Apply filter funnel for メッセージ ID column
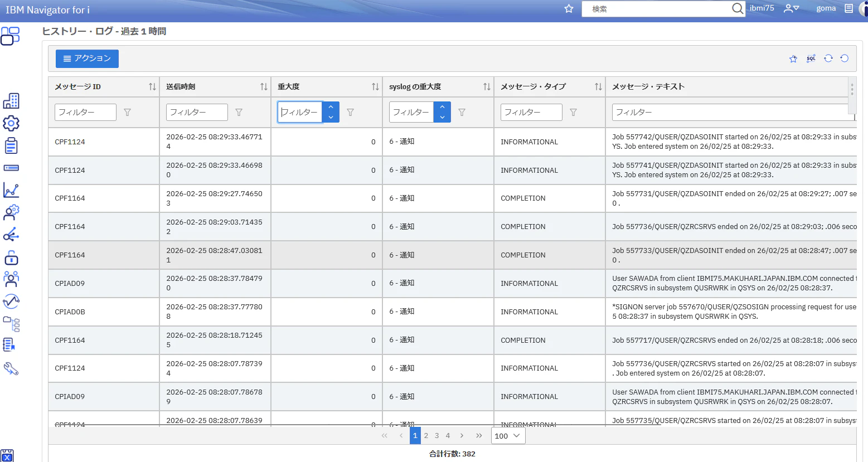 (127, 113)
